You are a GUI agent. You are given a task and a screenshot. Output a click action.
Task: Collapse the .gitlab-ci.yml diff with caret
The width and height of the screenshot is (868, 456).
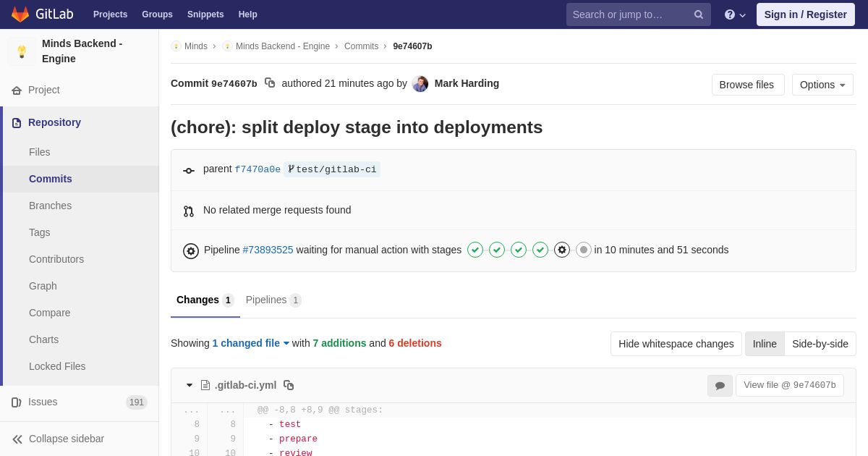(x=190, y=385)
